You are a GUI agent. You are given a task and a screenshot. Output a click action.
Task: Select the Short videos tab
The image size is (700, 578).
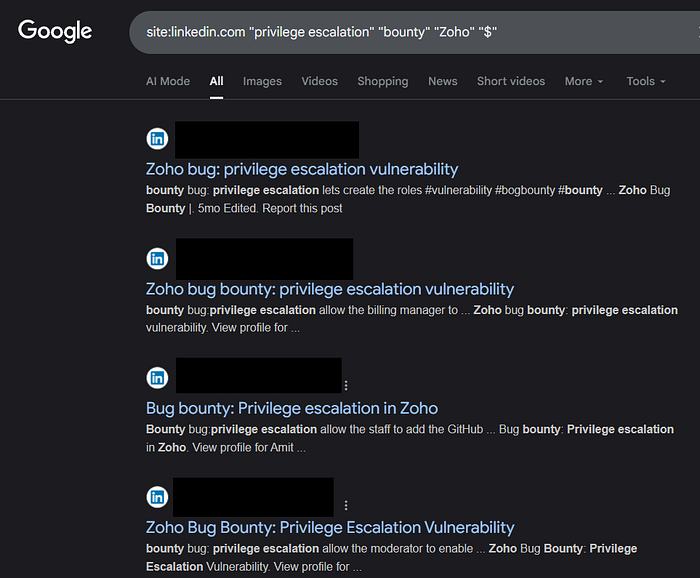point(511,81)
